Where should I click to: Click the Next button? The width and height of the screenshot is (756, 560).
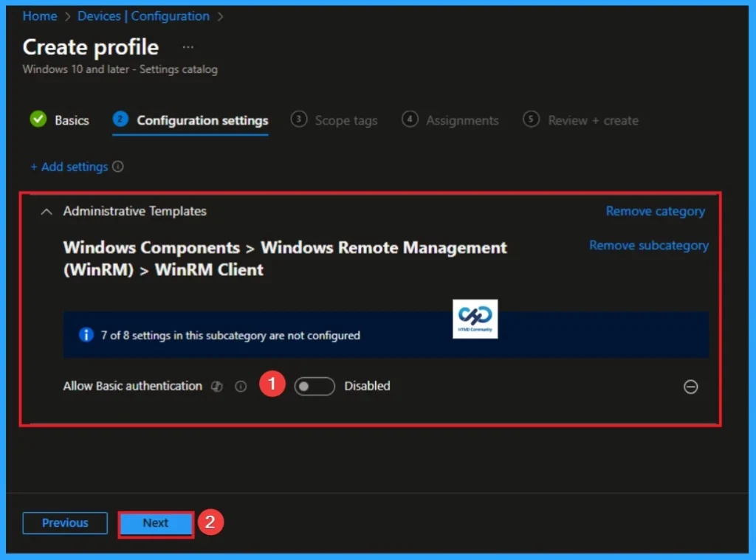pos(155,523)
